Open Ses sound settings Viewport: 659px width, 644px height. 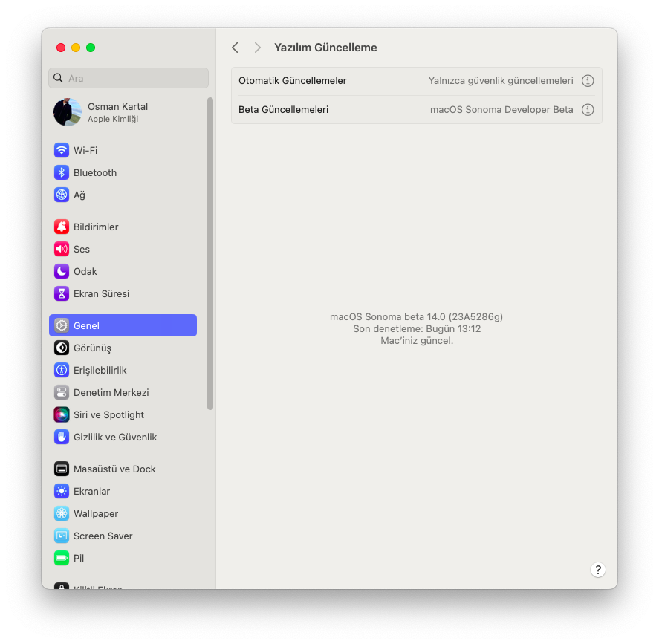pos(81,249)
